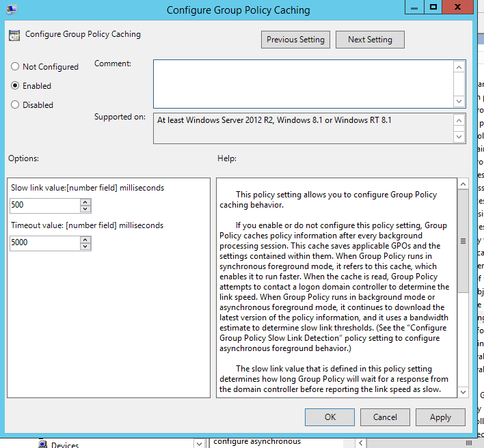The image size is (484, 448).
Task: Select the Not Configured radio button
Action: pyautogui.click(x=15, y=67)
